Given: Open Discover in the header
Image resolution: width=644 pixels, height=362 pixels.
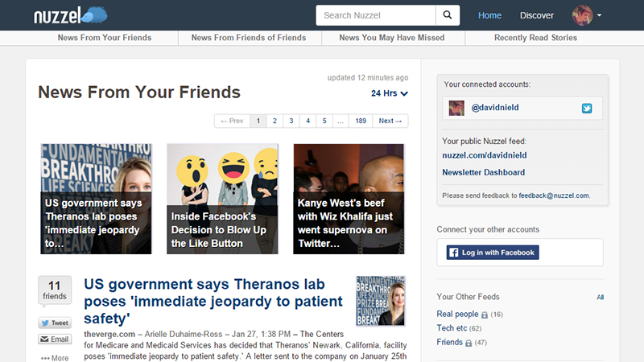Looking at the screenshot, I should coord(536,15).
